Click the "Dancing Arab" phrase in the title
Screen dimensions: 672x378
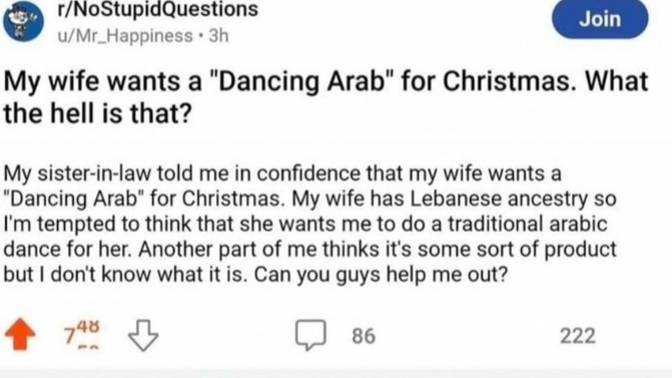302,81
